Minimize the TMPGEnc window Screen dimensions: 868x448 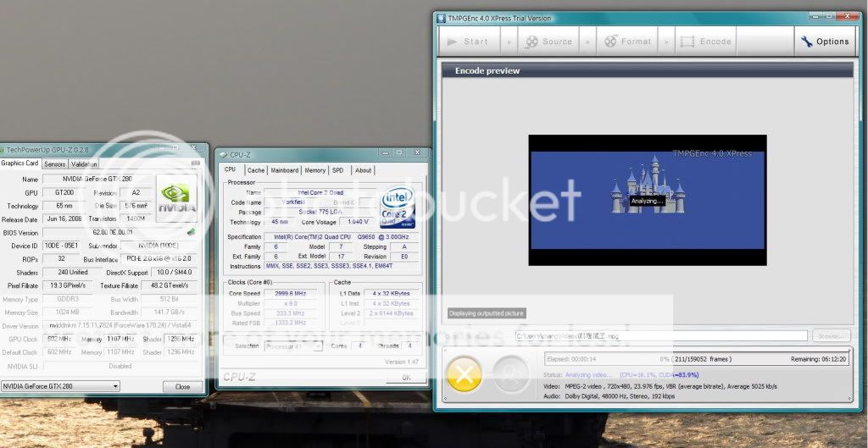point(815,16)
